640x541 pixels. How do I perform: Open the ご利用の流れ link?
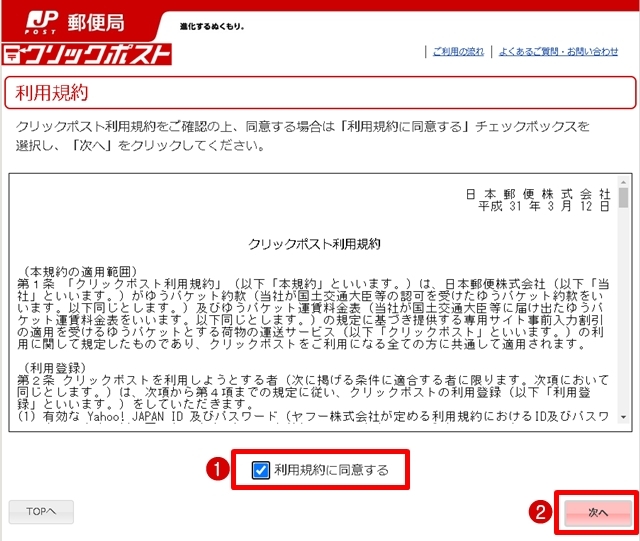click(458, 51)
